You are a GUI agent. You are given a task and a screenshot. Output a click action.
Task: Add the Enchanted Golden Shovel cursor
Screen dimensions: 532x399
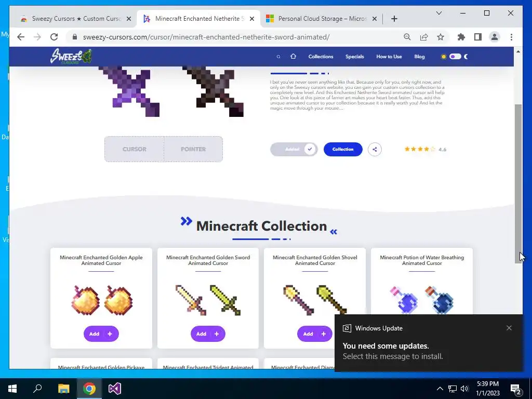click(314, 334)
